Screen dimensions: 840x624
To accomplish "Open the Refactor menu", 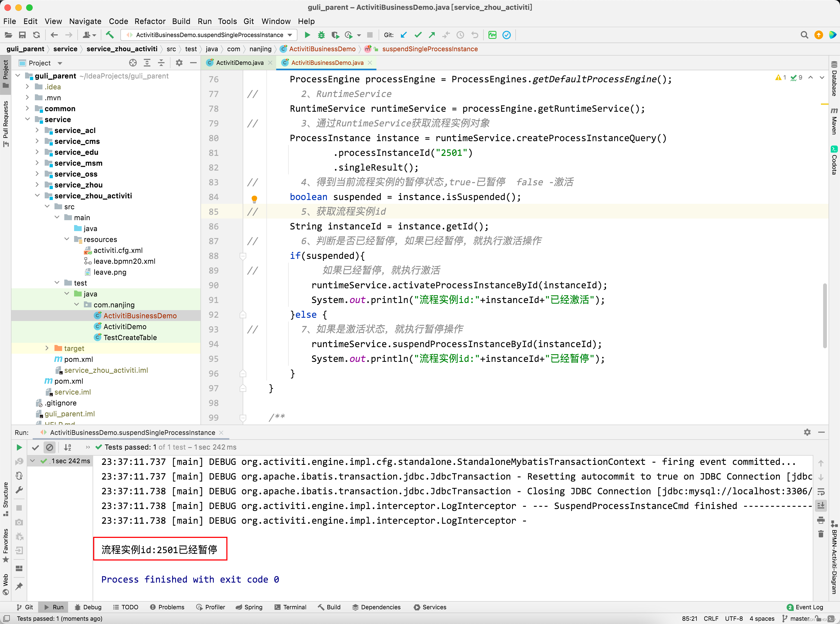I will 150,22.
